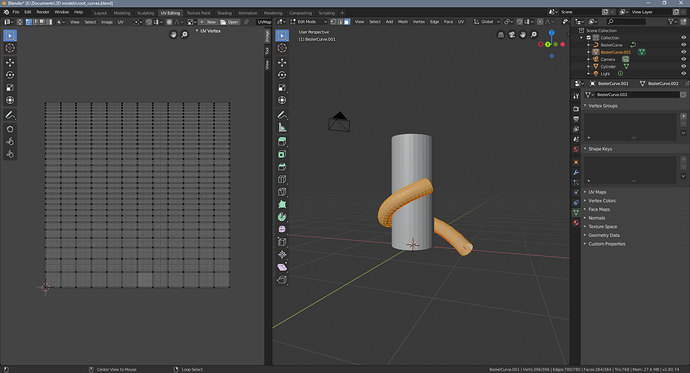Switch to the Shading workspace tab

pos(224,13)
